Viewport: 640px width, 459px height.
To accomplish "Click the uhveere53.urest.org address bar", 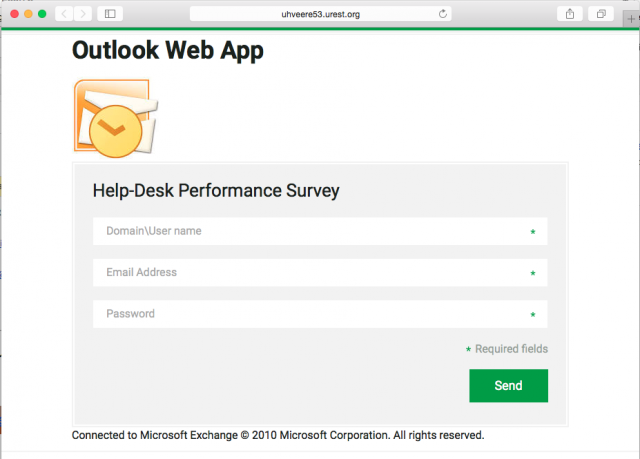I will click(x=320, y=14).
